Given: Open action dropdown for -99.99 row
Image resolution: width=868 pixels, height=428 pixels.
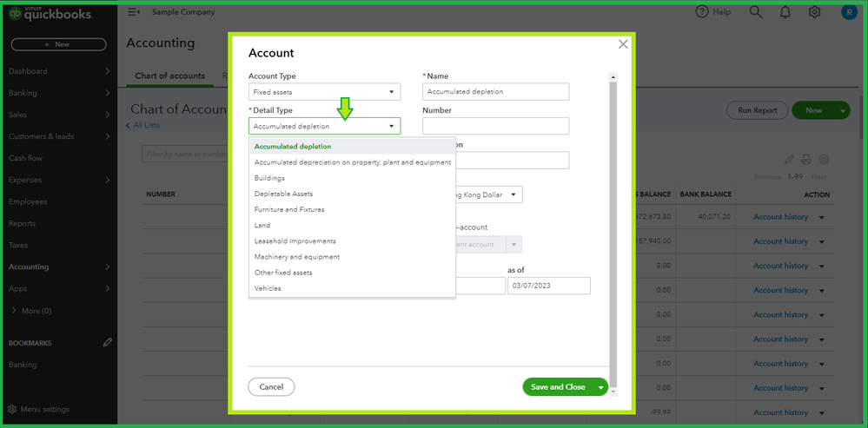Looking at the screenshot, I should [821, 412].
